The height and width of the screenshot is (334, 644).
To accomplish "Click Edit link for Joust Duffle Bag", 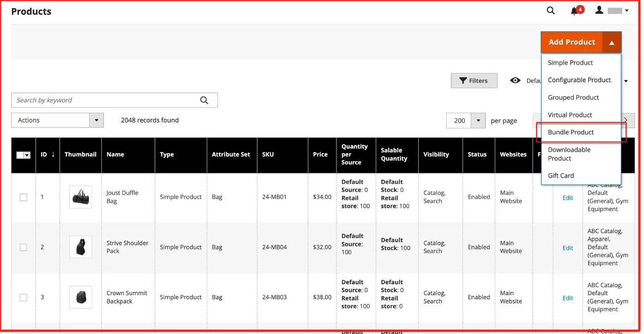I will [x=567, y=198].
